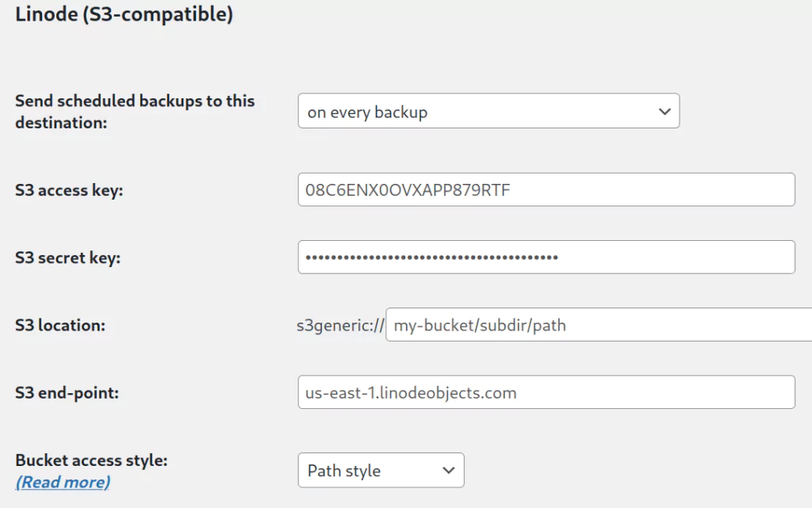Image resolution: width=812 pixels, height=508 pixels.
Task: Click the my-bucket/subdir/path location field
Action: [x=599, y=325]
